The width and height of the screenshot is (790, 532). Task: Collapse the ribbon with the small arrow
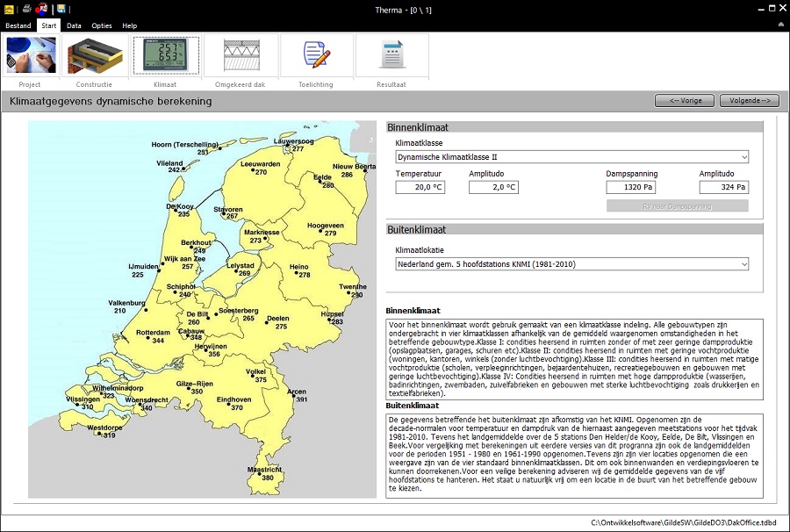781,25
